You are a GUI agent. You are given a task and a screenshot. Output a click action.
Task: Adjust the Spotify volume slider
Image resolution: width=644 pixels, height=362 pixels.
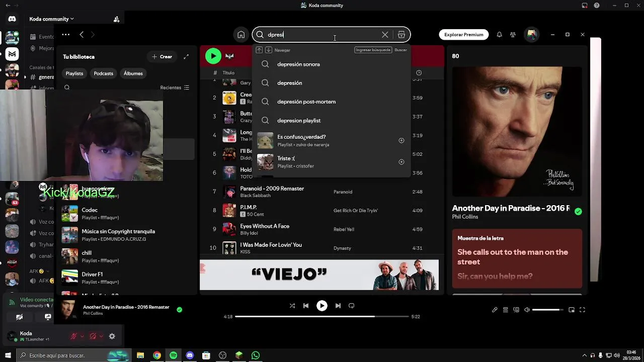(547, 310)
